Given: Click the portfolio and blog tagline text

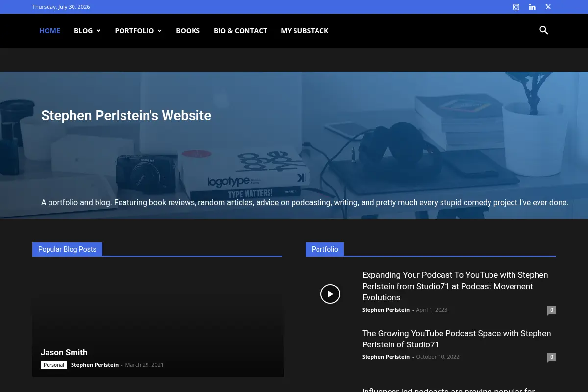Looking at the screenshot, I should [x=305, y=202].
